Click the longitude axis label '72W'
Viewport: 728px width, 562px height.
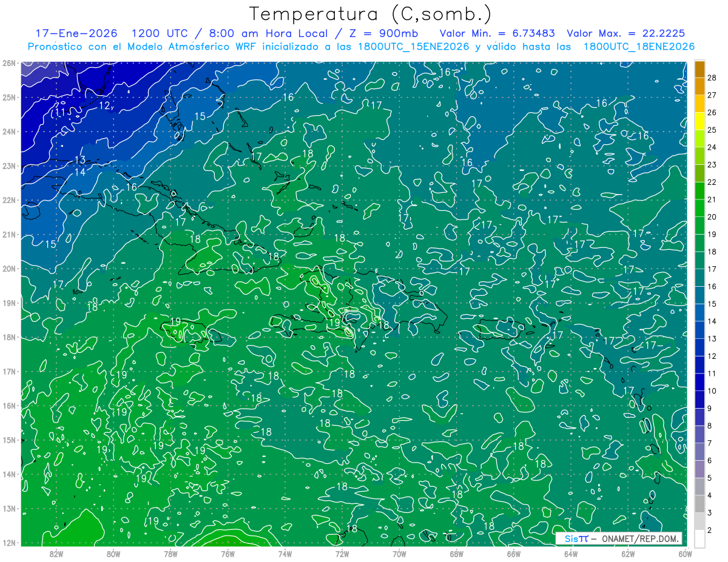pos(342,554)
